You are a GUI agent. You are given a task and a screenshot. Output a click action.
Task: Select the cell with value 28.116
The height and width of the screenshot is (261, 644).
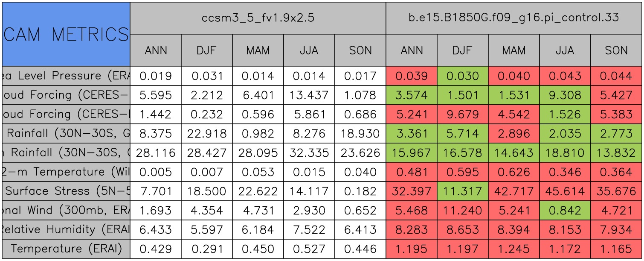(156, 153)
